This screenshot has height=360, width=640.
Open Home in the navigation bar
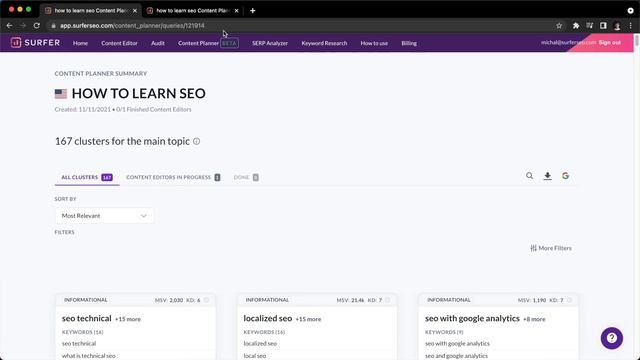[80, 43]
